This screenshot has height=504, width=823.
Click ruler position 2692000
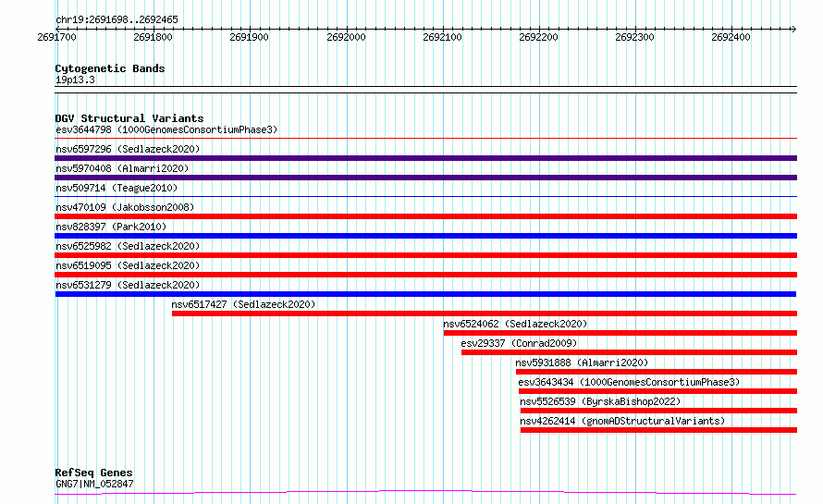346,37
